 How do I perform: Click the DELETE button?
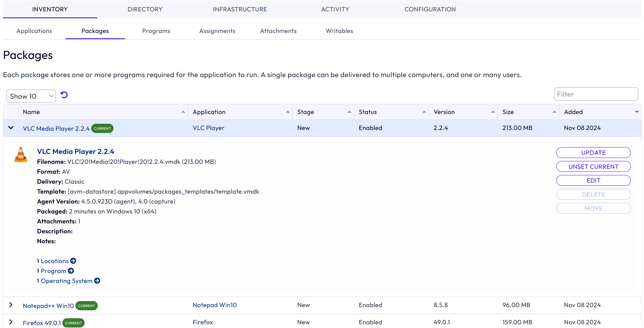pyautogui.click(x=594, y=194)
